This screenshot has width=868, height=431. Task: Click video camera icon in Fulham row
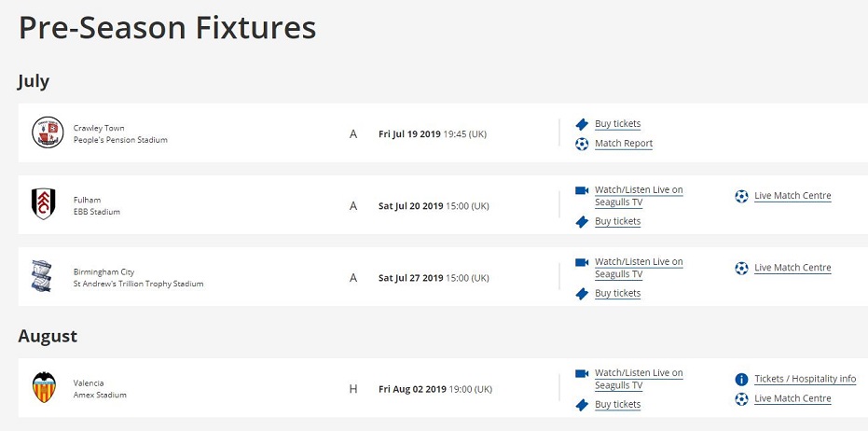[x=581, y=190]
